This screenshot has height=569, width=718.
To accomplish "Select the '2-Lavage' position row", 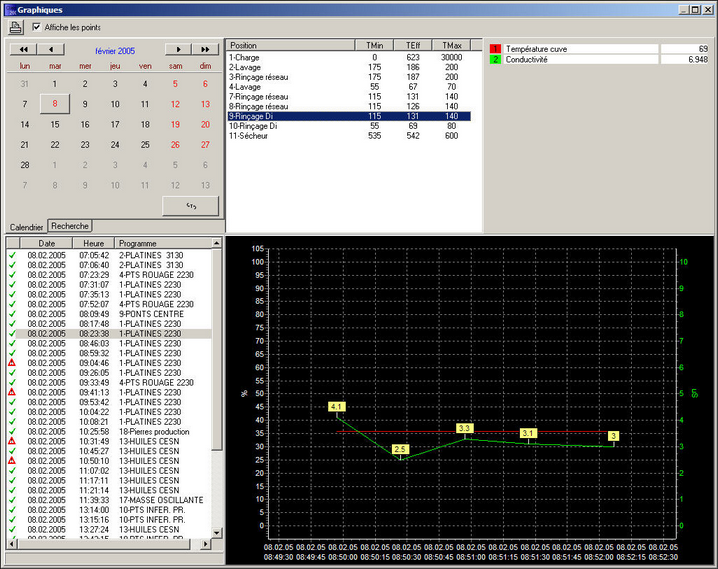I will point(349,67).
